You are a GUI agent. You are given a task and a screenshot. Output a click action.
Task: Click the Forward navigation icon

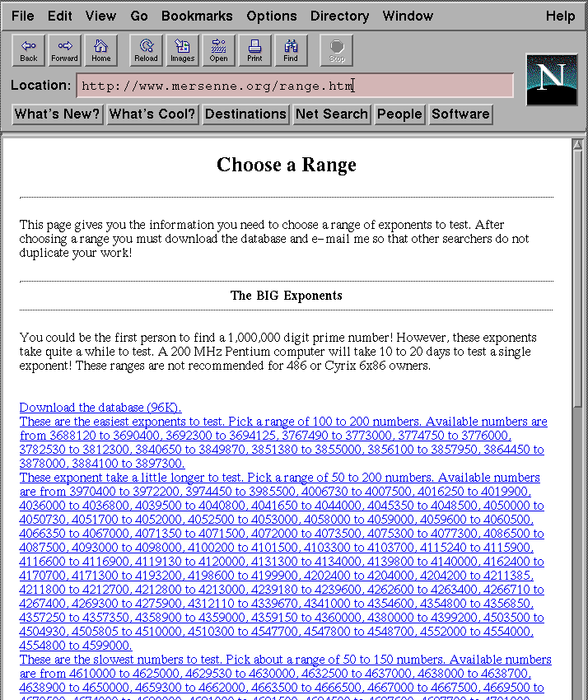(x=64, y=50)
